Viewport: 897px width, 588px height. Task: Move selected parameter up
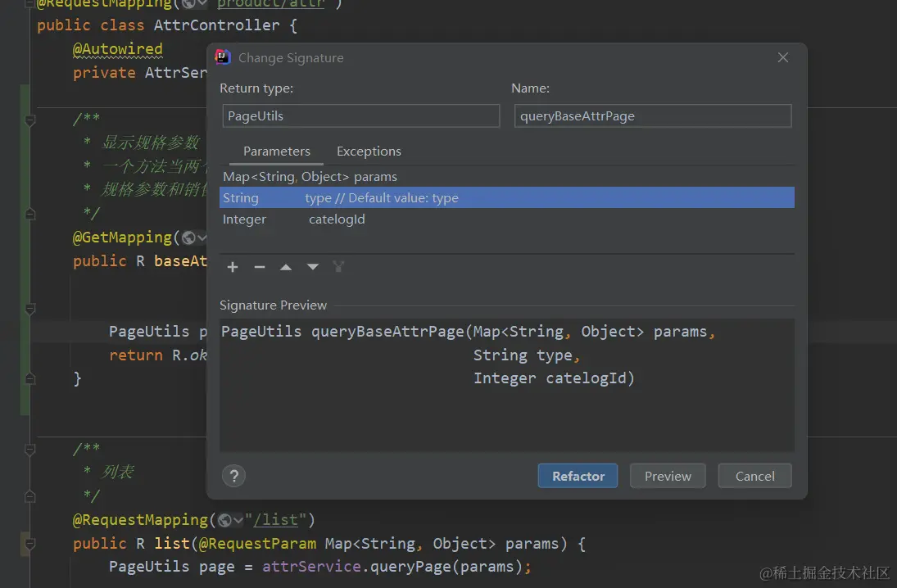pyautogui.click(x=285, y=267)
